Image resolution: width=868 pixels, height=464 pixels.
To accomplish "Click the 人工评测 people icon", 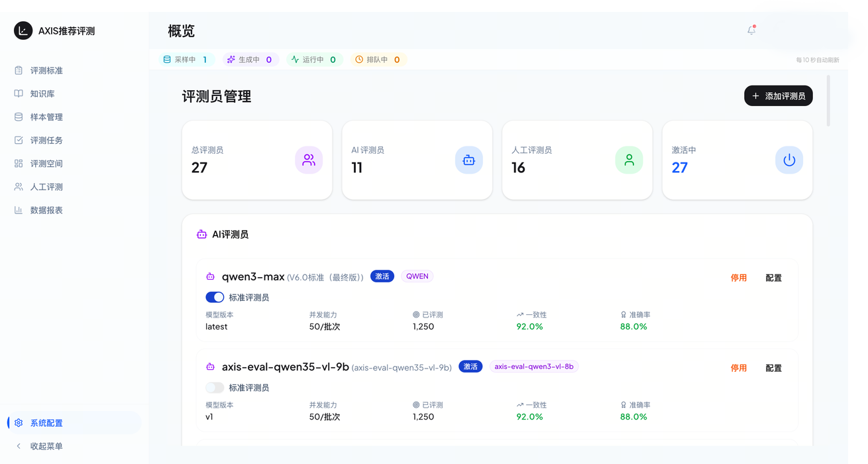I will (x=19, y=186).
